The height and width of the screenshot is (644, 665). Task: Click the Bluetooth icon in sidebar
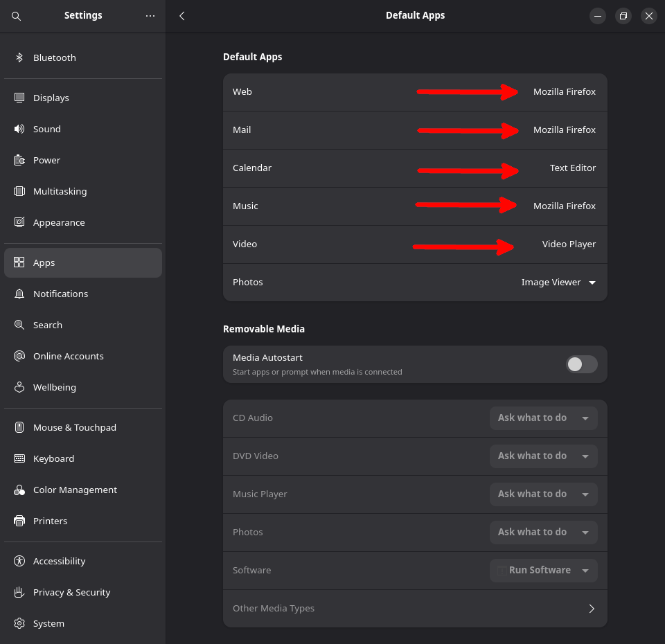click(x=19, y=57)
